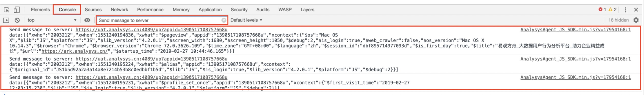Open first AnalysysAgent_JS_SDK.min.js source link
This screenshot has height=95, width=644.
[x=576, y=30]
